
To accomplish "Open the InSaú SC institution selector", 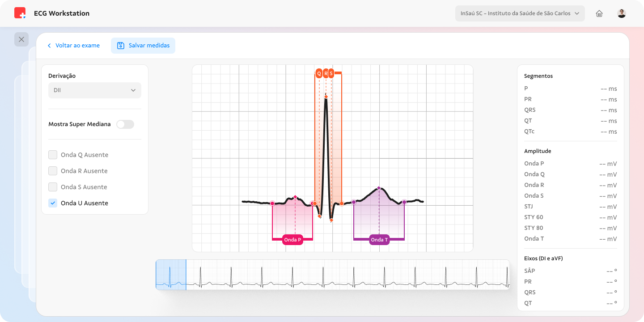I will (520, 13).
